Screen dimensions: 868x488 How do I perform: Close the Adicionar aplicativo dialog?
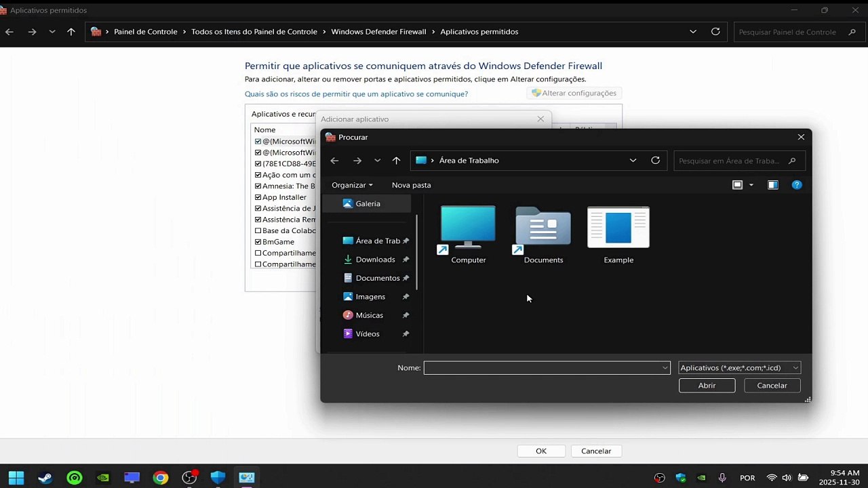[x=540, y=119]
